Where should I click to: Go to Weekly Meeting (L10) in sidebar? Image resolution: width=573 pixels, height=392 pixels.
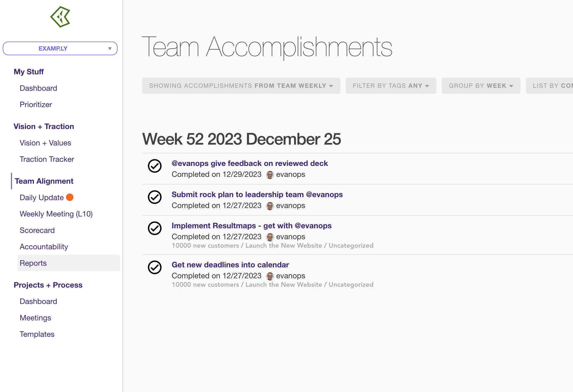pyautogui.click(x=56, y=214)
